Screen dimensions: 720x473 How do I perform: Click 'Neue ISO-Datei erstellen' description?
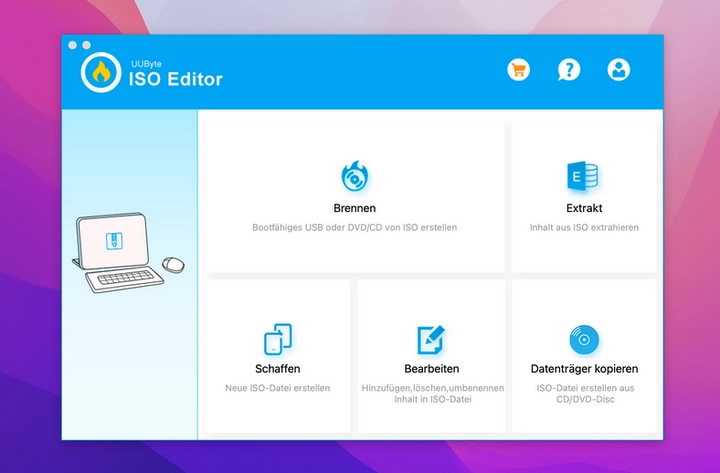point(277,388)
